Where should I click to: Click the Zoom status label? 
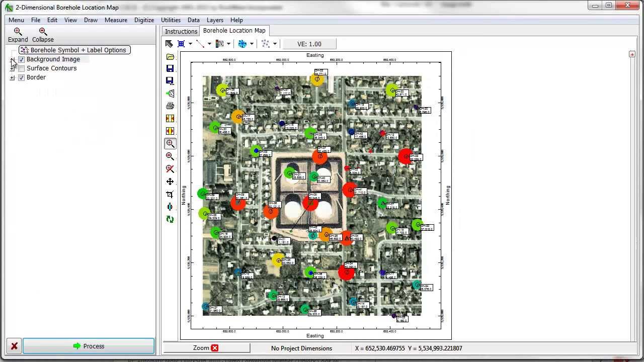[x=201, y=348]
